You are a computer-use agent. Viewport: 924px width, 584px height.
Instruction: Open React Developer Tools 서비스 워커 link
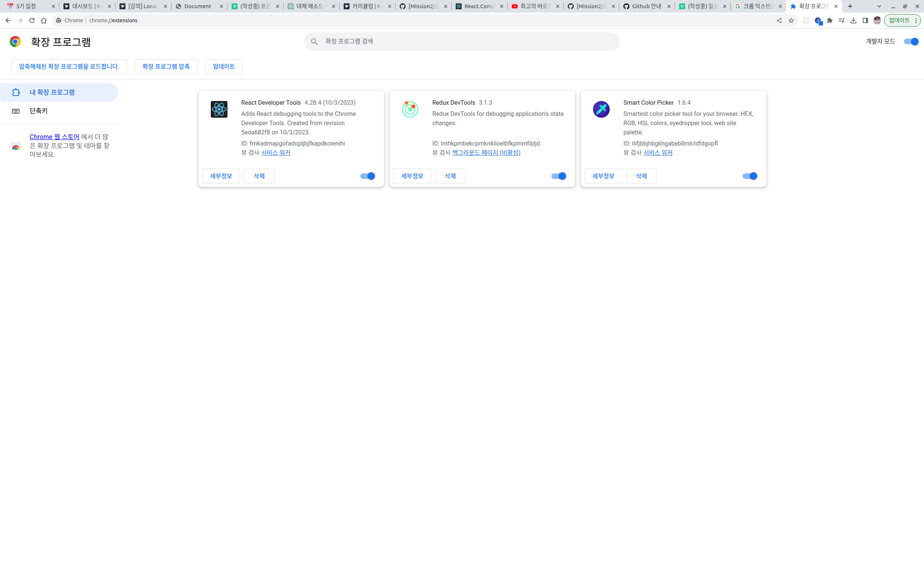coord(275,153)
